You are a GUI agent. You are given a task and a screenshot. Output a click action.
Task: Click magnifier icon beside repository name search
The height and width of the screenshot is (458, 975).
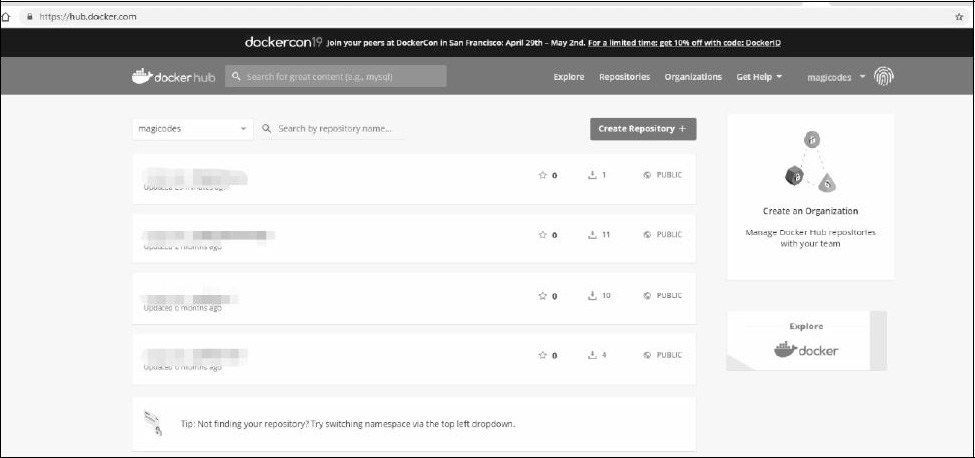[267, 129]
